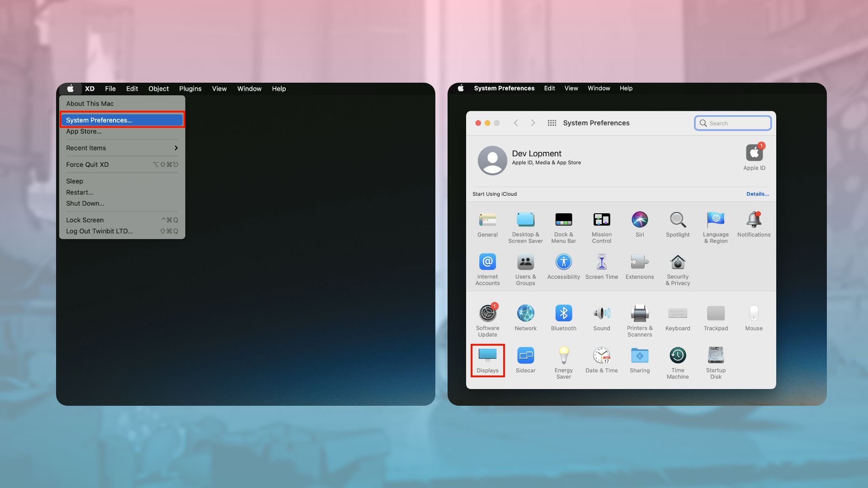Open Software Update preferences

pos(487,321)
